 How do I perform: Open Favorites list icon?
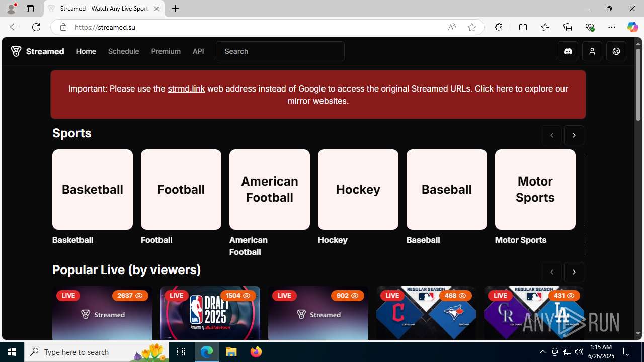(545, 27)
